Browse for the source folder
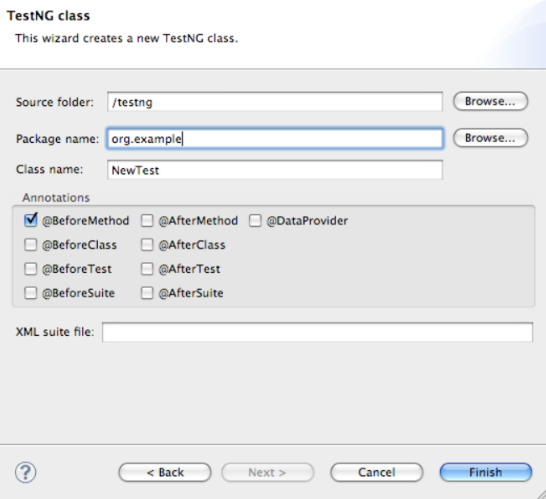Image resolution: width=546 pixels, height=499 pixels. coord(490,101)
